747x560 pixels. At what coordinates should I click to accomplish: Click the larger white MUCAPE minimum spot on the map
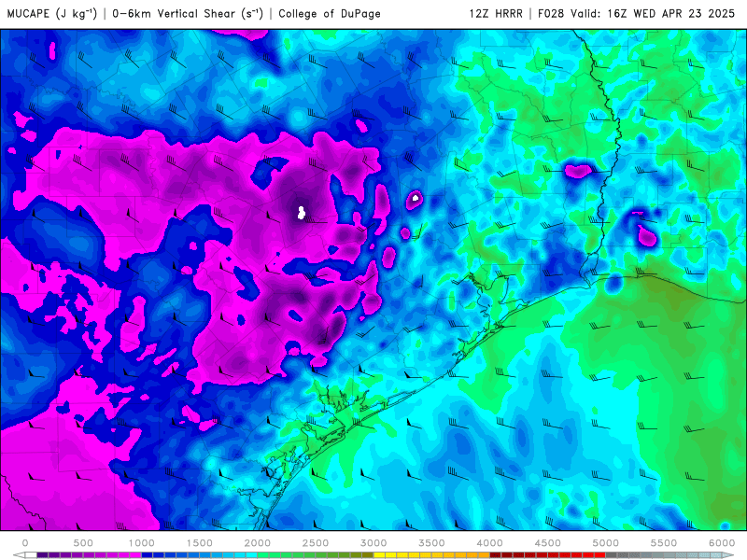(x=301, y=213)
